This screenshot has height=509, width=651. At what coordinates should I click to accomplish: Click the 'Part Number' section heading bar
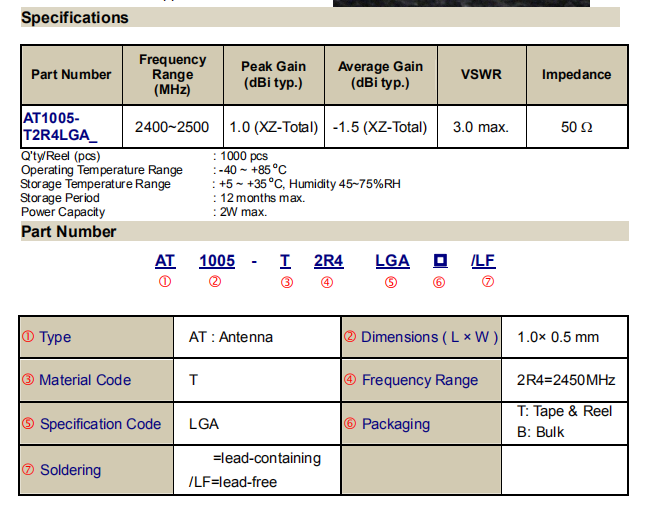pyautogui.click(x=325, y=231)
